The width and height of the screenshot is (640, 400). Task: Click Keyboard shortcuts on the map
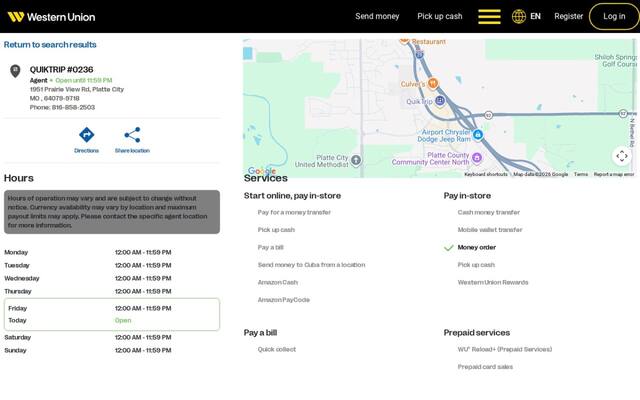coord(486,174)
